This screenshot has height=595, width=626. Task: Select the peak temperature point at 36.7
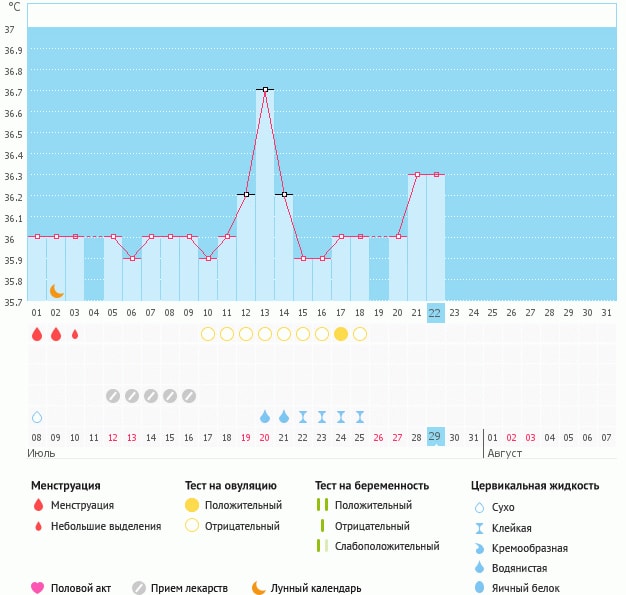pyautogui.click(x=265, y=90)
